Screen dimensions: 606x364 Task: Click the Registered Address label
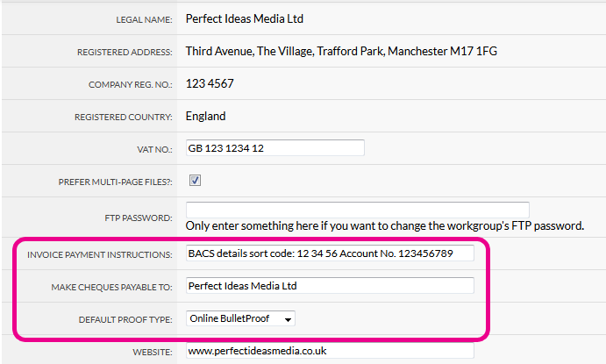pos(125,53)
